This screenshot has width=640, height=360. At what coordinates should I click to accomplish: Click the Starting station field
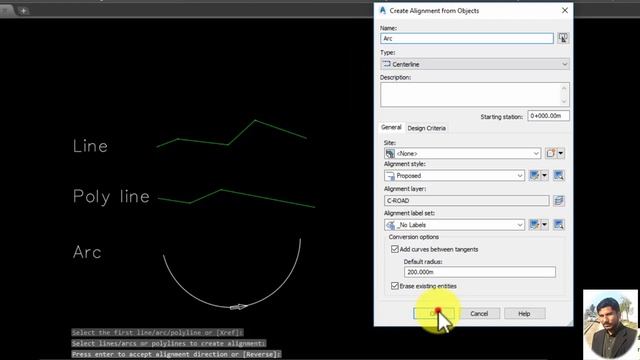(548, 116)
